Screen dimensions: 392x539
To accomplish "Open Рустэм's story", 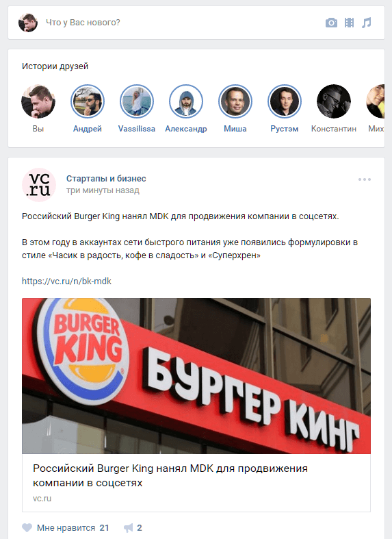I will (x=284, y=101).
